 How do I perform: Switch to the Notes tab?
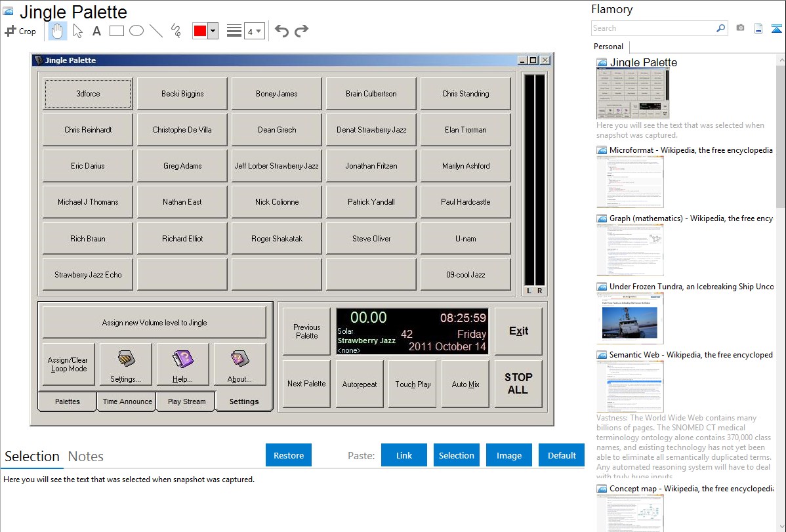tap(86, 457)
